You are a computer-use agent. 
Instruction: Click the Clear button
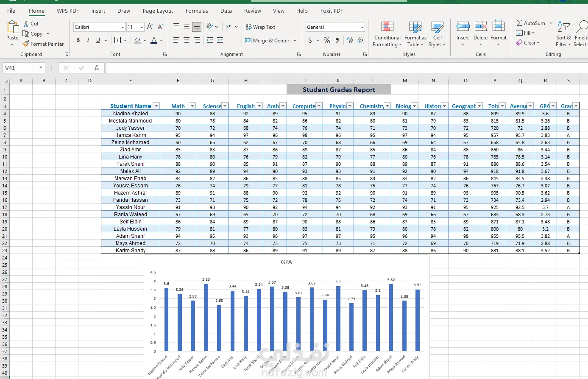click(528, 42)
